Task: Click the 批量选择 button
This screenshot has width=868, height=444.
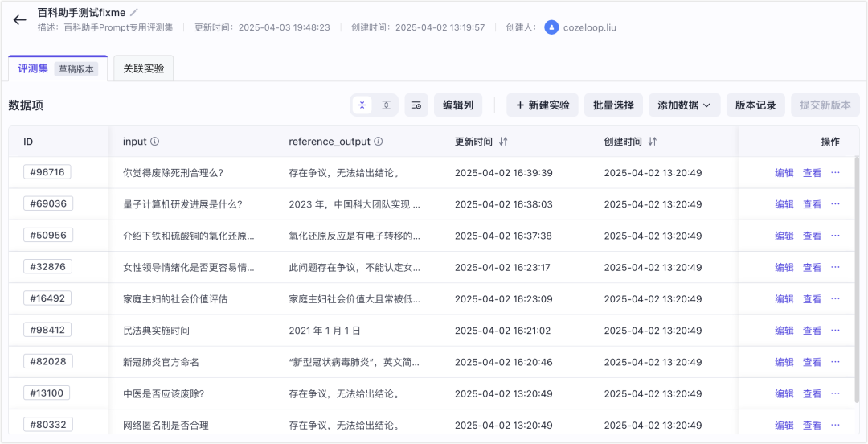Action: tap(613, 105)
